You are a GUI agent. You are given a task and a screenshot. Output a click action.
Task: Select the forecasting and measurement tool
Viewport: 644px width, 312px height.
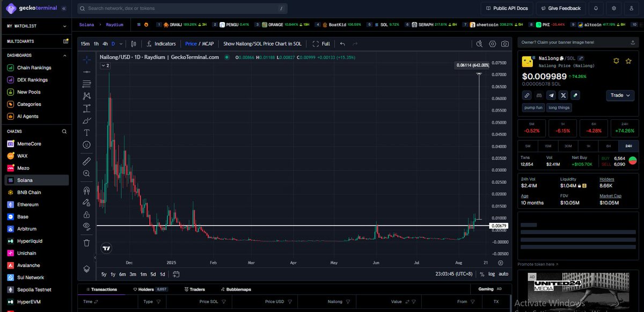tap(86, 108)
